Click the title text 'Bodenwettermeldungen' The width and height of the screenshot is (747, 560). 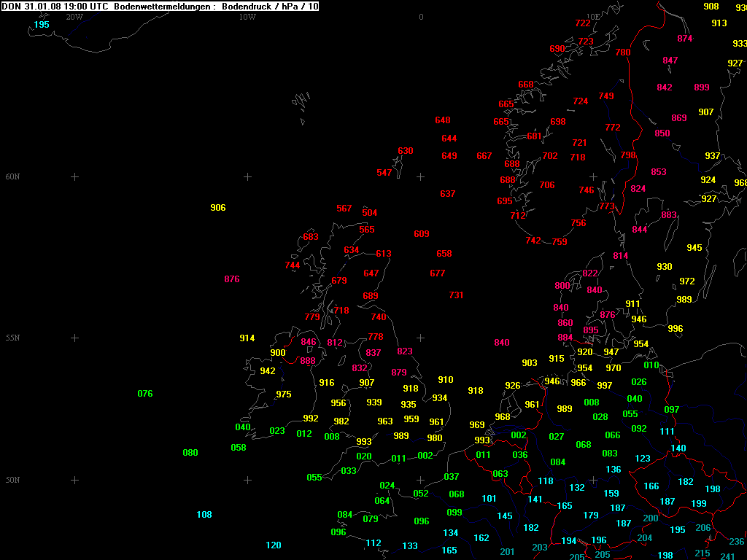[163, 7]
